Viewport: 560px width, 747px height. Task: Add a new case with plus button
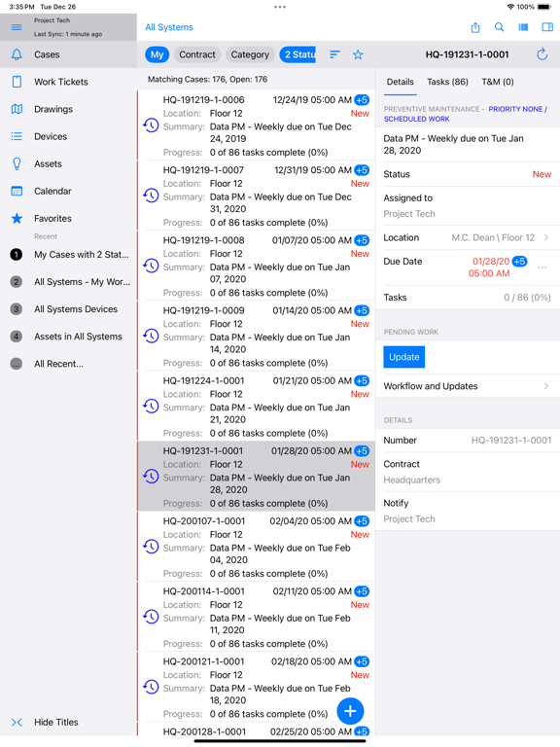tap(350, 711)
